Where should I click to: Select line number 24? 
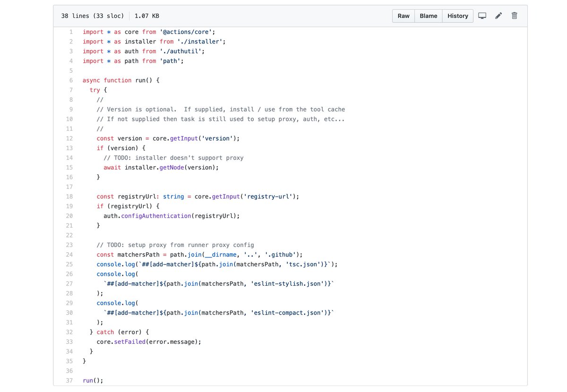click(69, 255)
